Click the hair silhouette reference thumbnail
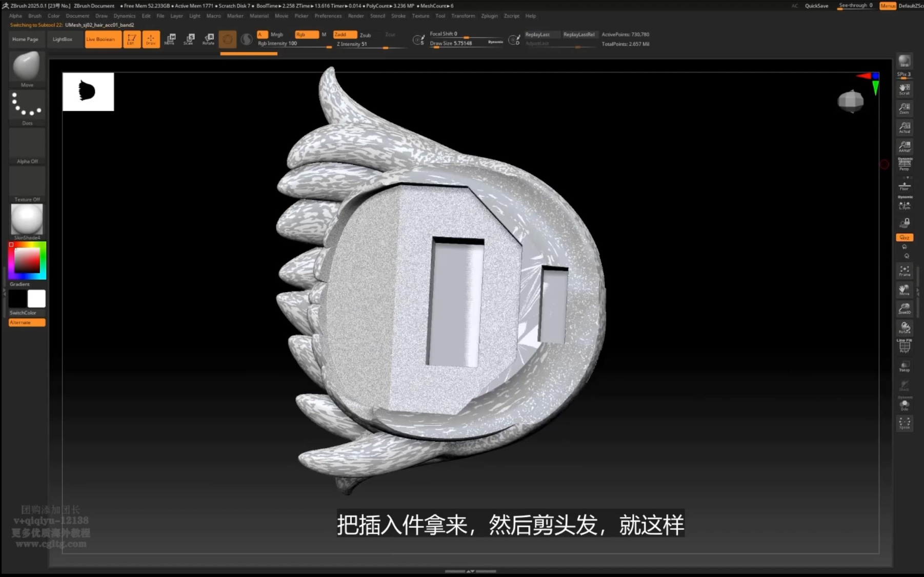The height and width of the screenshot is (577, 924). click(x=88, y=92)
